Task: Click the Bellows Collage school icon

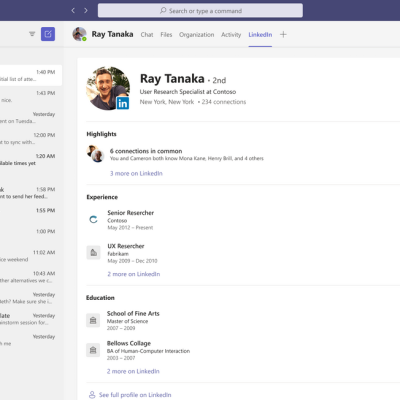Action: pyautogui.click(x=93, y=350)
